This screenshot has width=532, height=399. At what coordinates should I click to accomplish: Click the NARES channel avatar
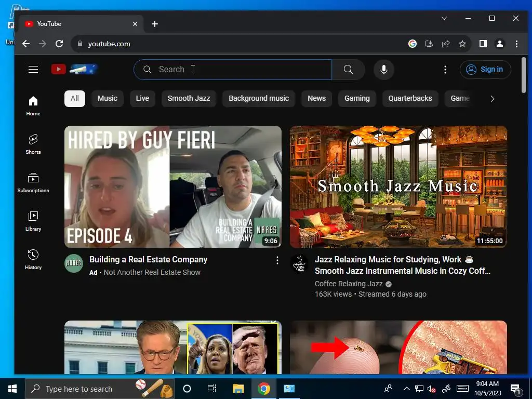click(74, 263)
